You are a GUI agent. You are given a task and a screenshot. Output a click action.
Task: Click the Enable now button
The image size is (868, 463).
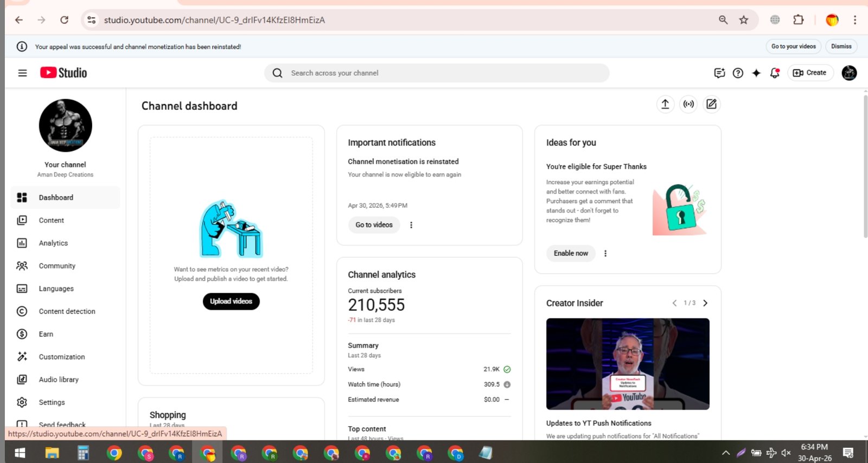click(571, 253)
